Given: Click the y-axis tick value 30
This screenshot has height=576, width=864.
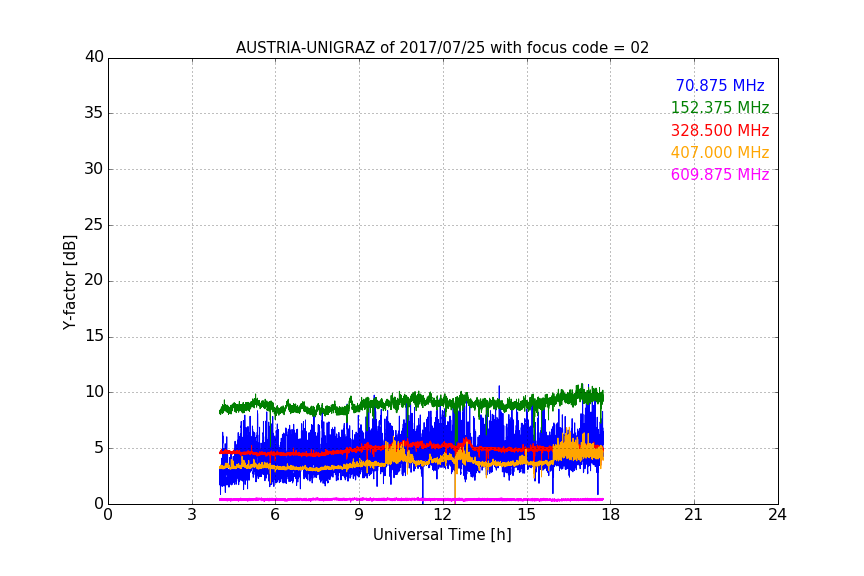Looking at the screenshot, I should [x=94, y=169].
